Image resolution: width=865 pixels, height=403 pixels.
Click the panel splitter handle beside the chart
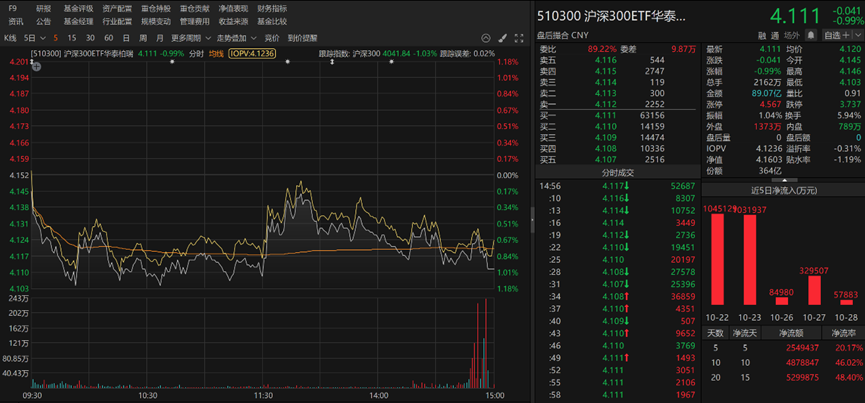coord(532,220)
